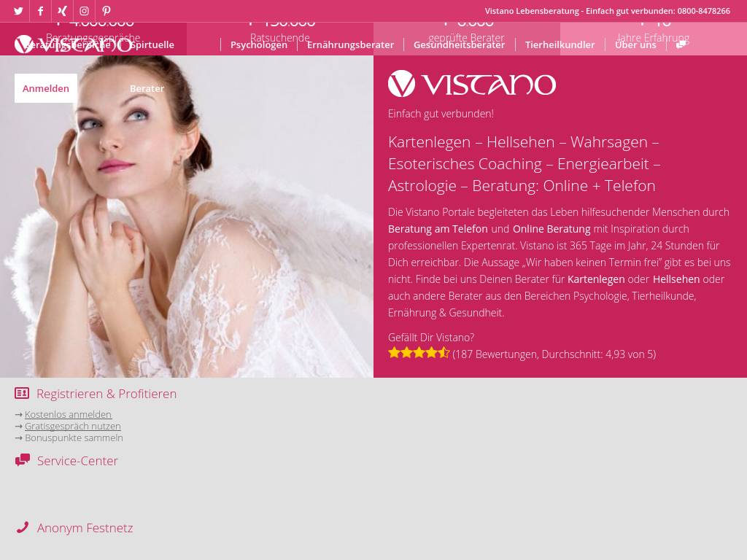Click the chat bubbles icon in navigation

pos(681,44)
